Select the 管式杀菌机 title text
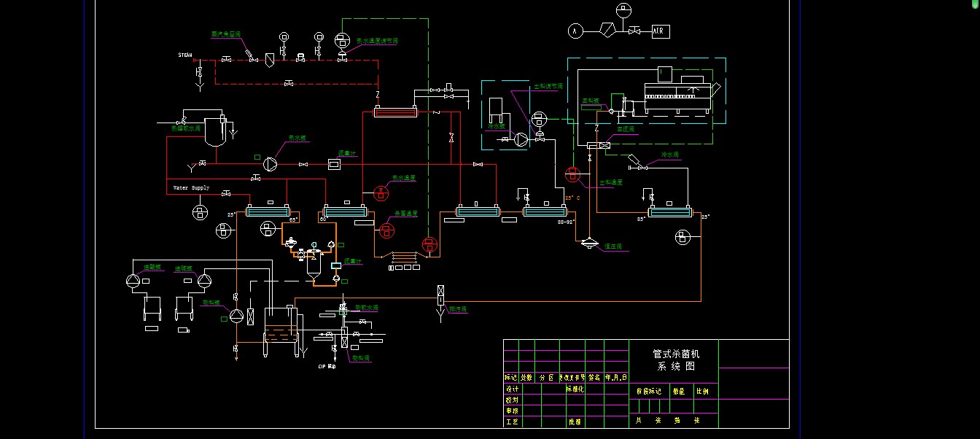This screenshot has height=439, width=980. click(x=676, y=354)
